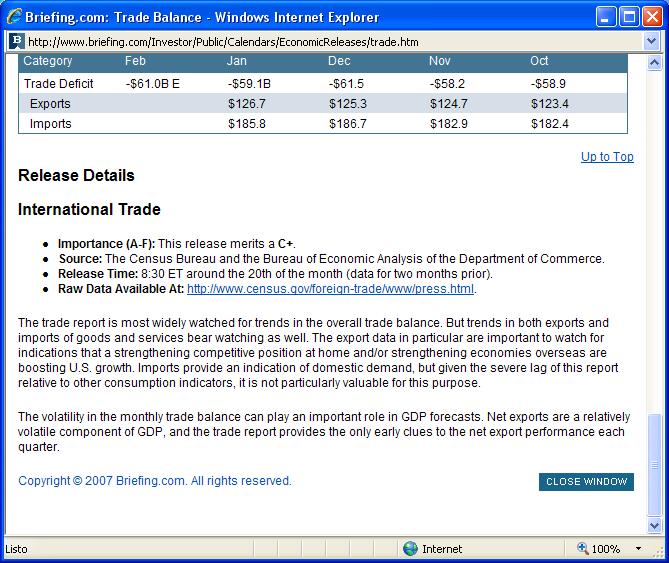
Task: Click the vertical scrollbar thumb
Action: pyautogui.click(x=654, y=465)
